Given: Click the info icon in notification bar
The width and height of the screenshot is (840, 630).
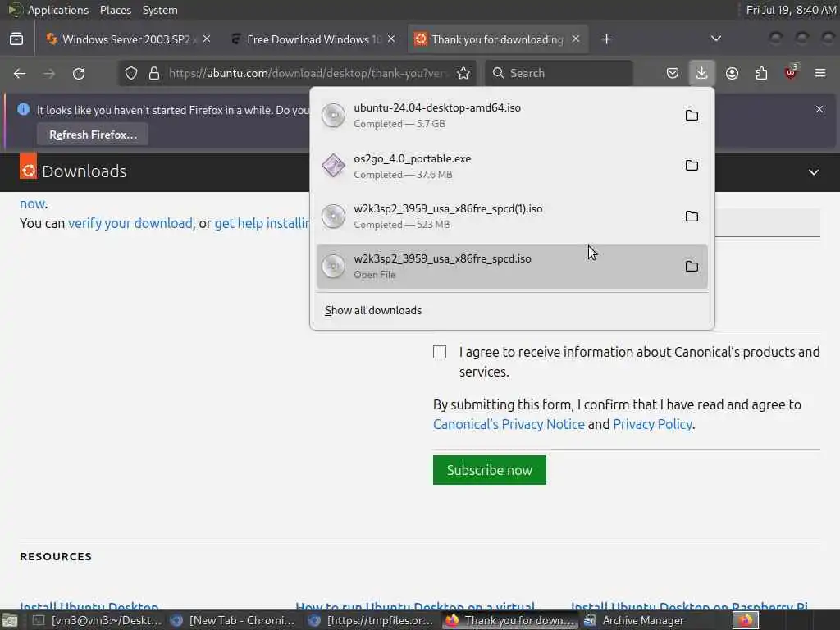Looking at the screenshot, I should click(24, 109).
